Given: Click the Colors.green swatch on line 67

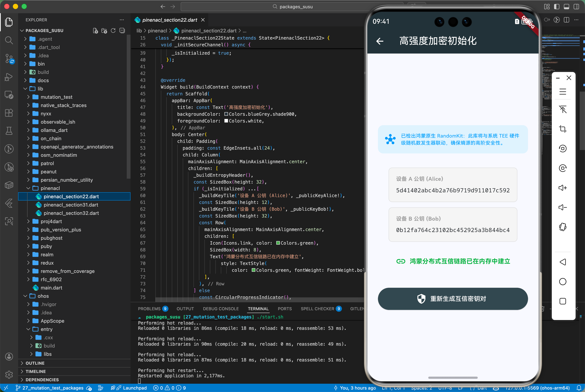Looking at the screenshot, I should [x=278, y=243].
